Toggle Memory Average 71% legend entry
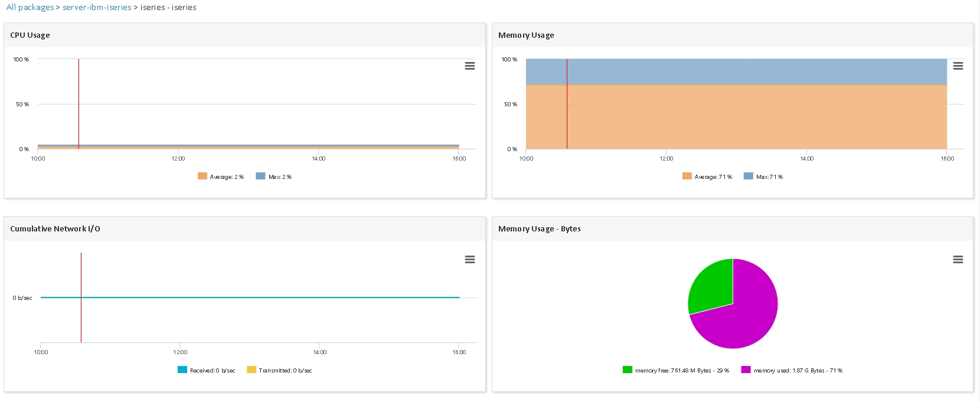 (x=707, y=177)
